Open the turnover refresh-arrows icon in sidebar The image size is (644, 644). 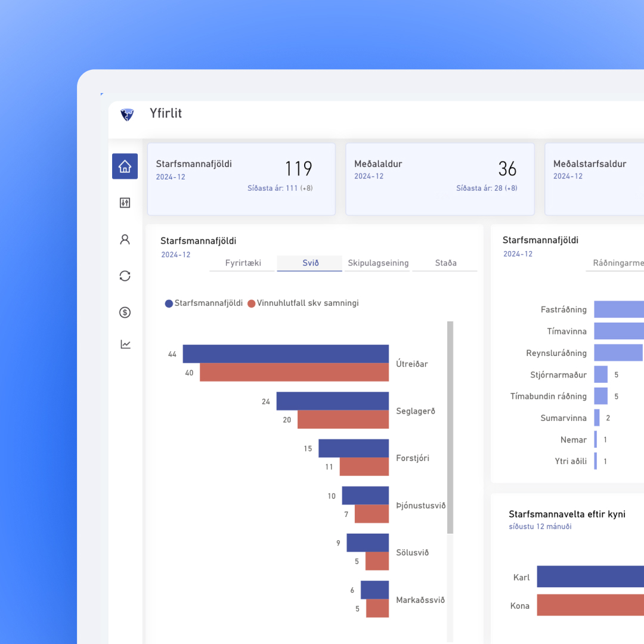(125, 276)
